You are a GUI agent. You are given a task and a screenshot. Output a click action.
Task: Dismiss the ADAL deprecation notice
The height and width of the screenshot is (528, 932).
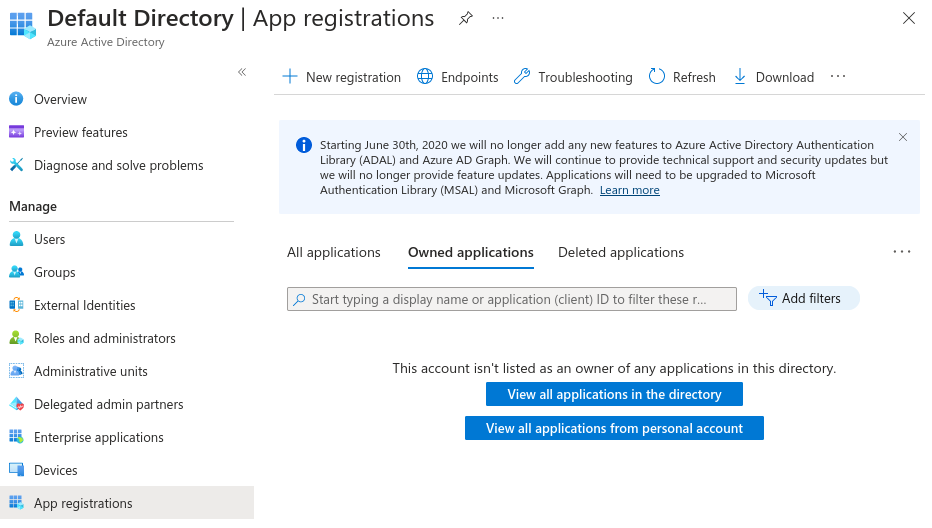[903, 137]
